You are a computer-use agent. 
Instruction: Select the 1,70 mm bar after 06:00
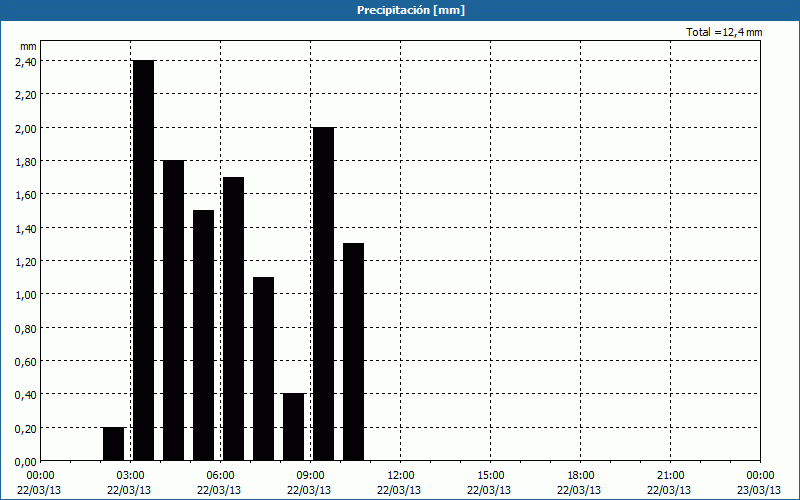coord(234,319)
